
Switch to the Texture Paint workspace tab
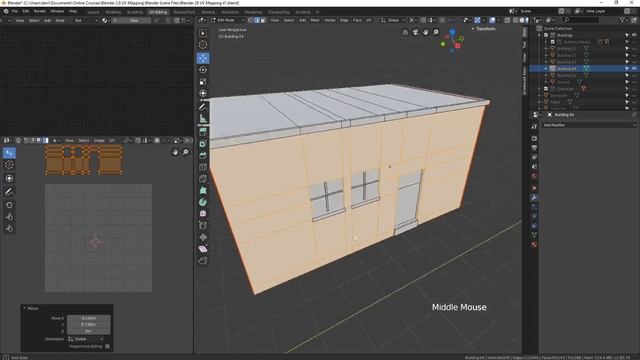coord(184,12)
